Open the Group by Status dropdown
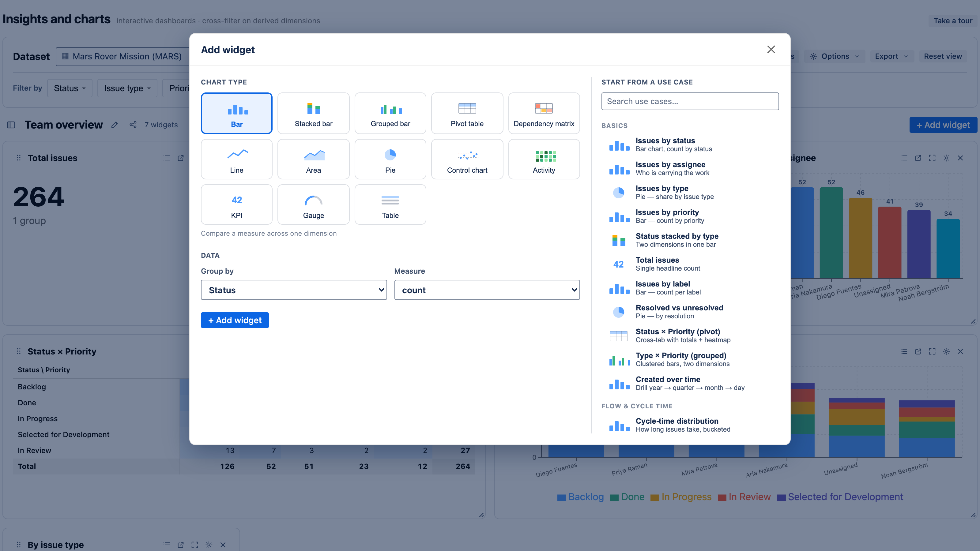The image size is (980, 551). coord(294,290)
